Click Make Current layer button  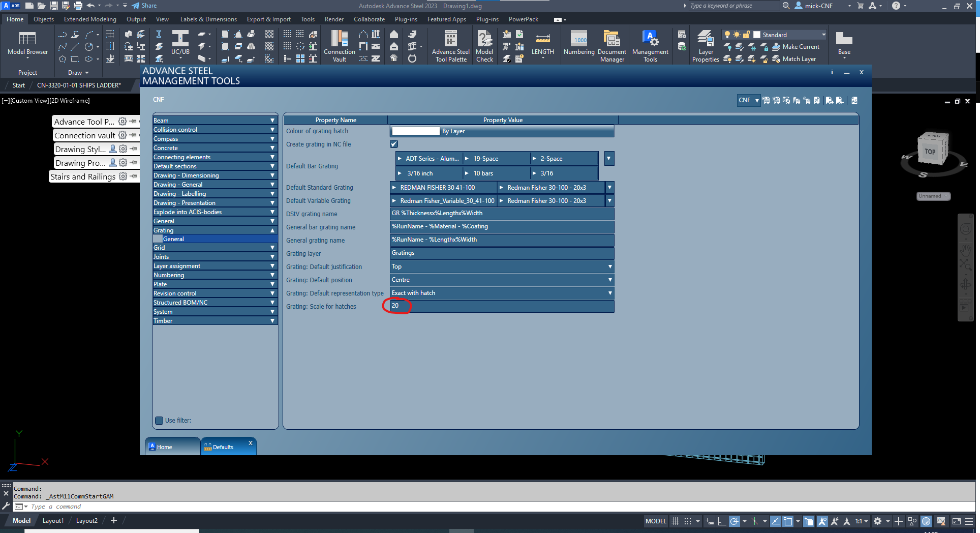pyautogui.click(x=796, y=47)
